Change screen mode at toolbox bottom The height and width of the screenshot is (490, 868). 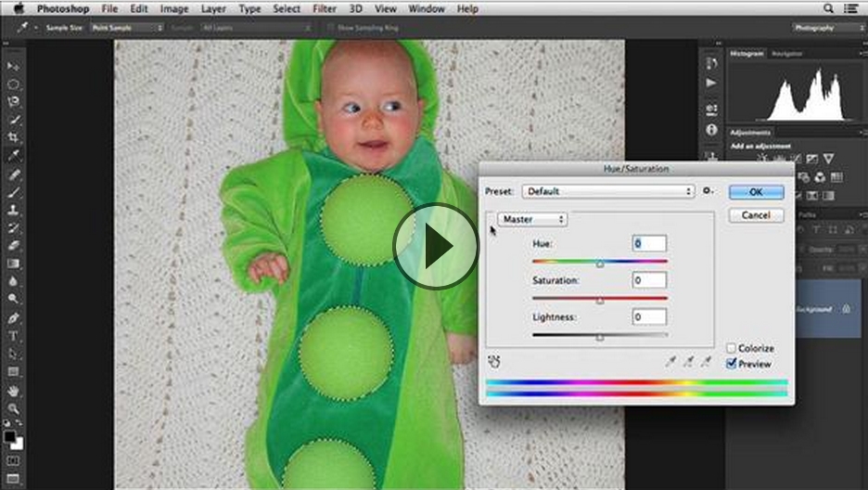point(13,478)
